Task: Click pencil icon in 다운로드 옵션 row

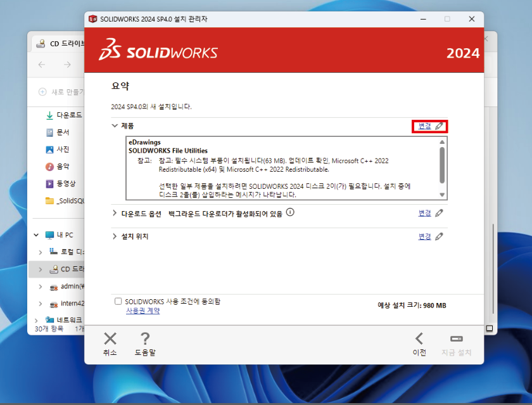Action: coord(439,213)
